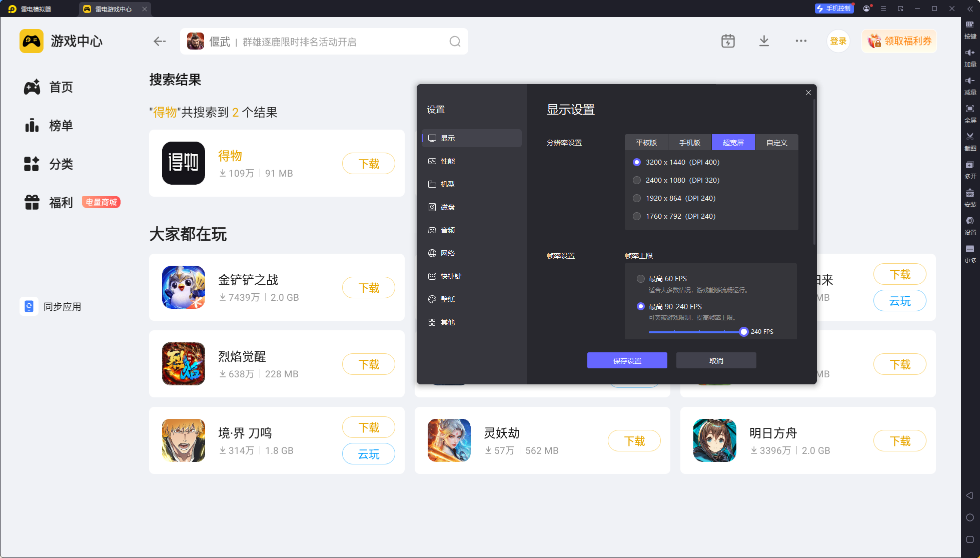Click the Android back triangle icon
The width and height of the screenshot is (980, 558).
point(969,495)
